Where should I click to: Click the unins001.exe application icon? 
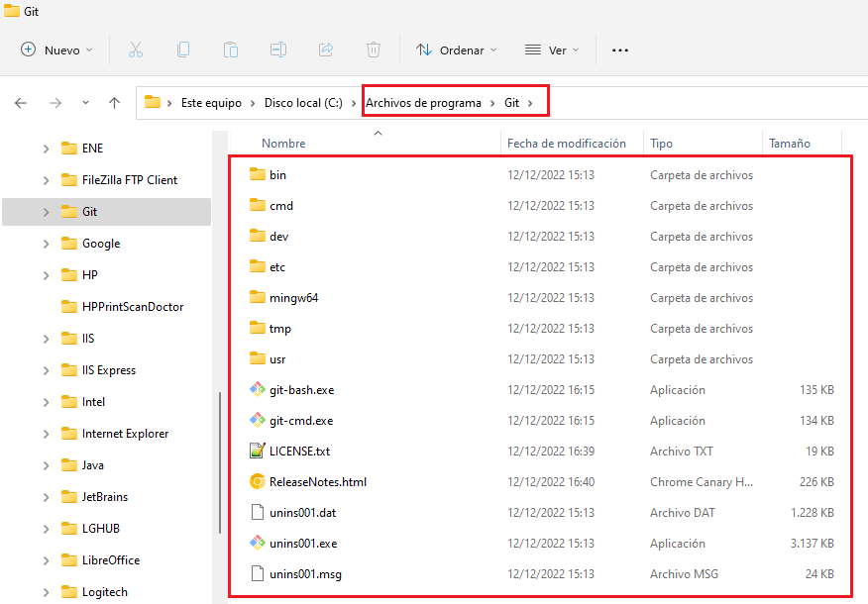click(x=257, y=543)
